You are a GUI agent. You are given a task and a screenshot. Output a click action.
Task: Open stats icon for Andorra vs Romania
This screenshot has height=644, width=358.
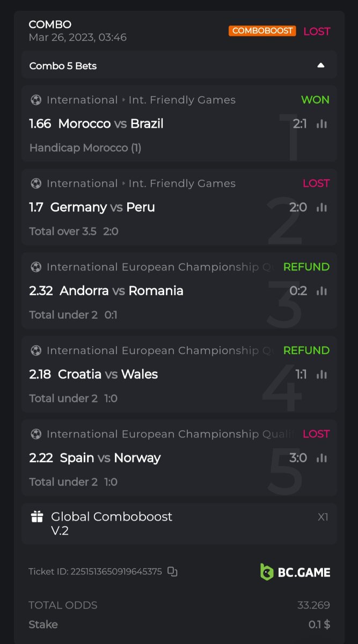click(322, 291)
